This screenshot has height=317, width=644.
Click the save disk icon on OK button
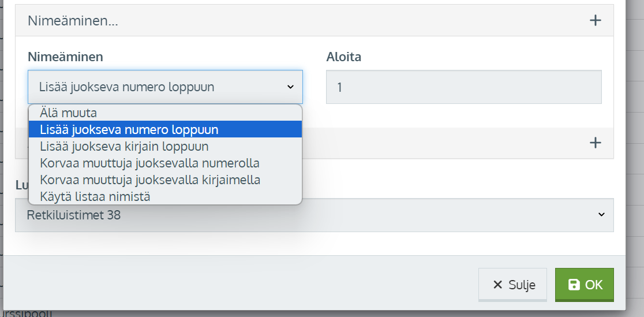click(574, 285)
